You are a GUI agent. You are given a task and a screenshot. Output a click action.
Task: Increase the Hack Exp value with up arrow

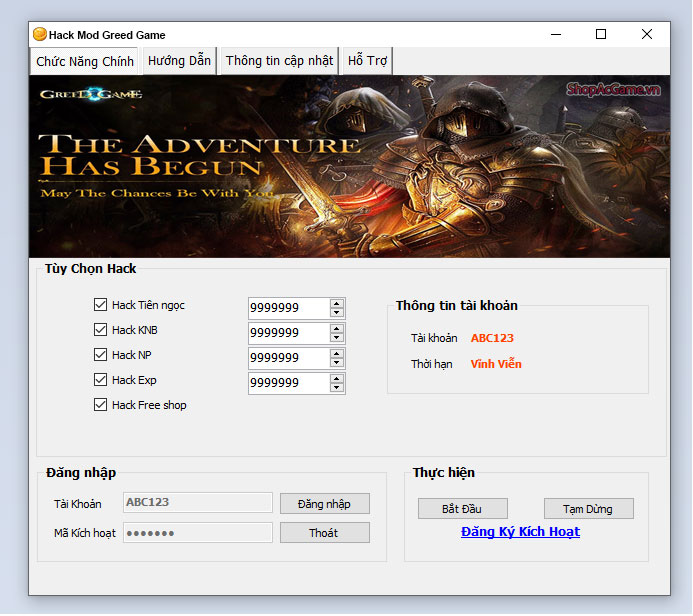(337, 379)
